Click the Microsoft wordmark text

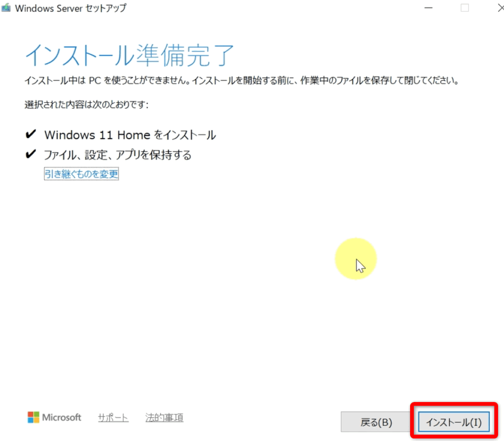click(62, 418)
